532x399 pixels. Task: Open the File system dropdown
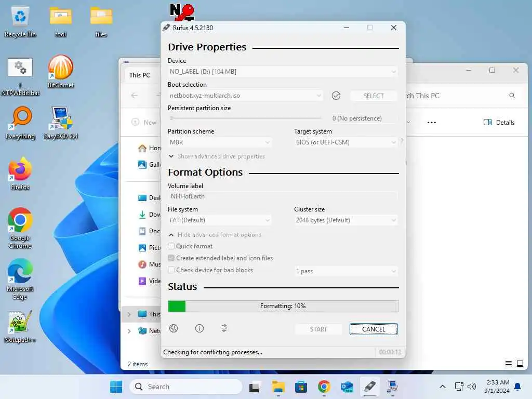click(220, 220)
